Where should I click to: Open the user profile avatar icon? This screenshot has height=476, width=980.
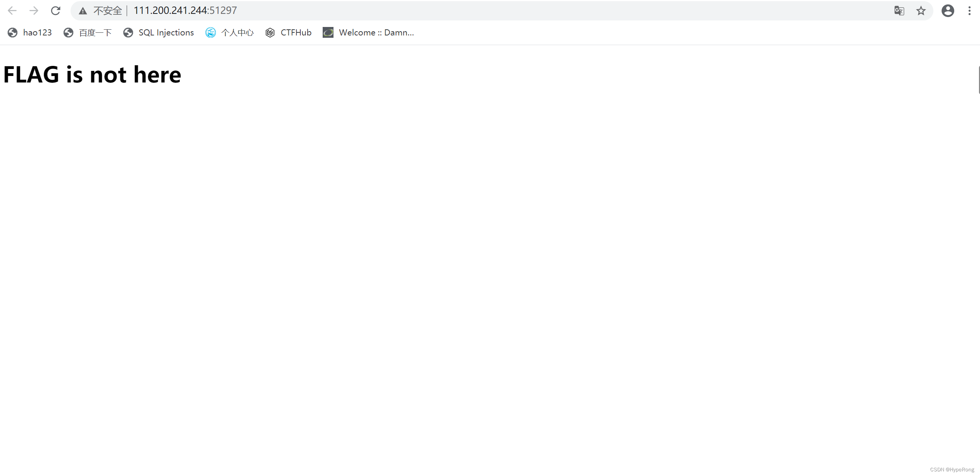[948, 10]
